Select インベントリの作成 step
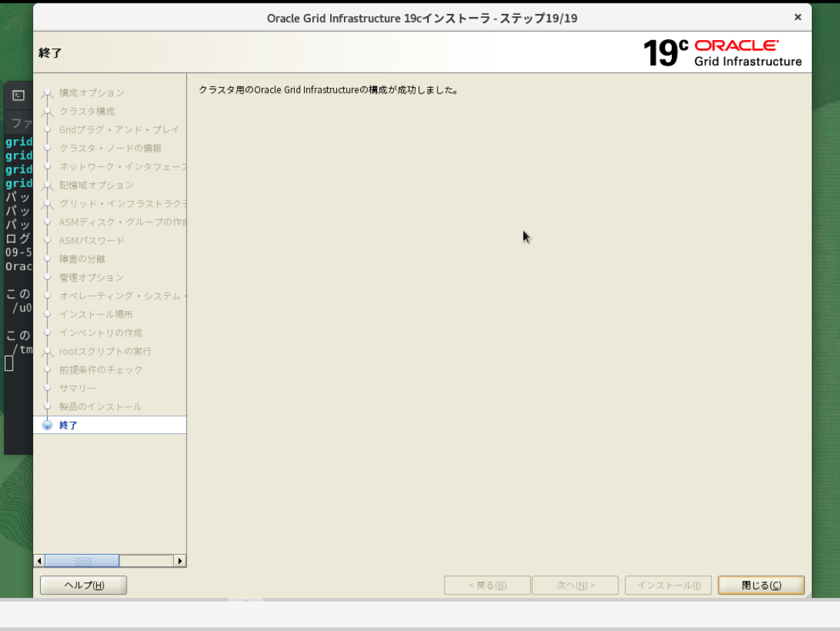Viewport: 840px width, 631px height. click(x=101, y=333)
